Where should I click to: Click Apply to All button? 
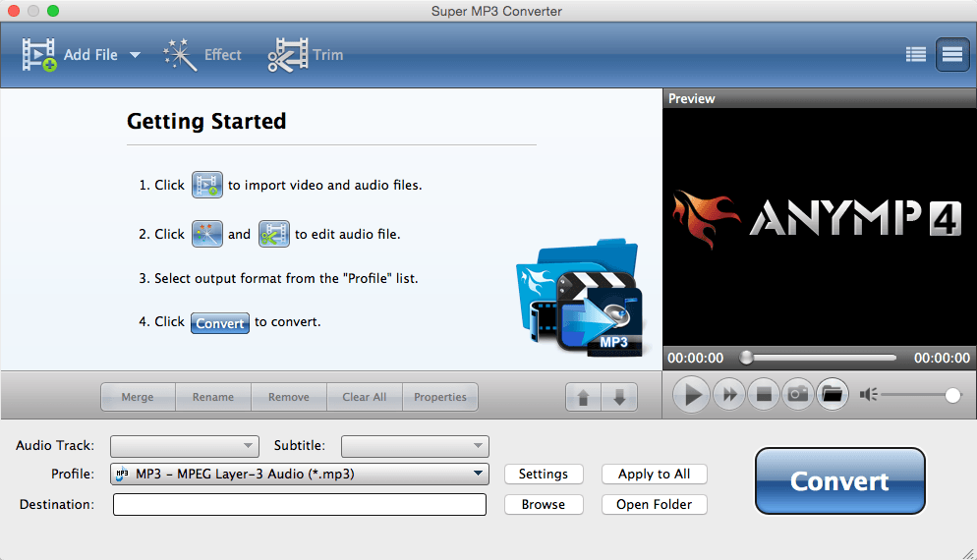click(655, 475)
